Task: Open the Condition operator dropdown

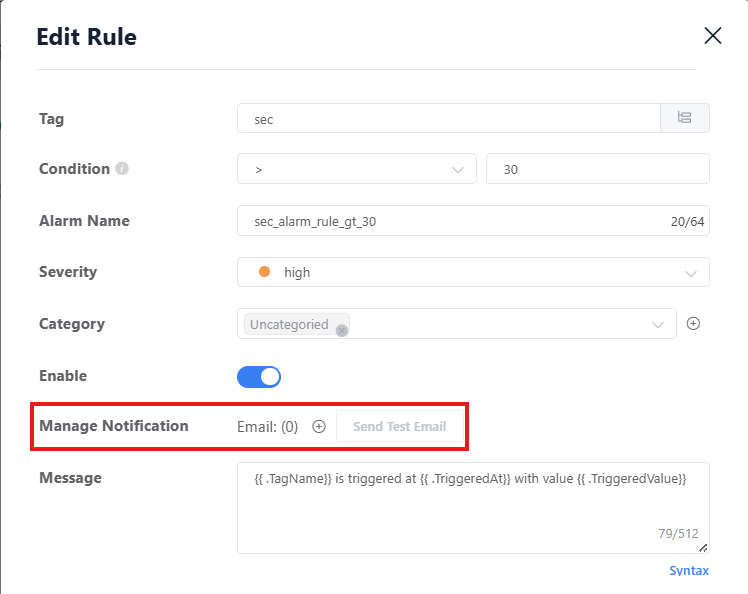Action: [356, 169]
